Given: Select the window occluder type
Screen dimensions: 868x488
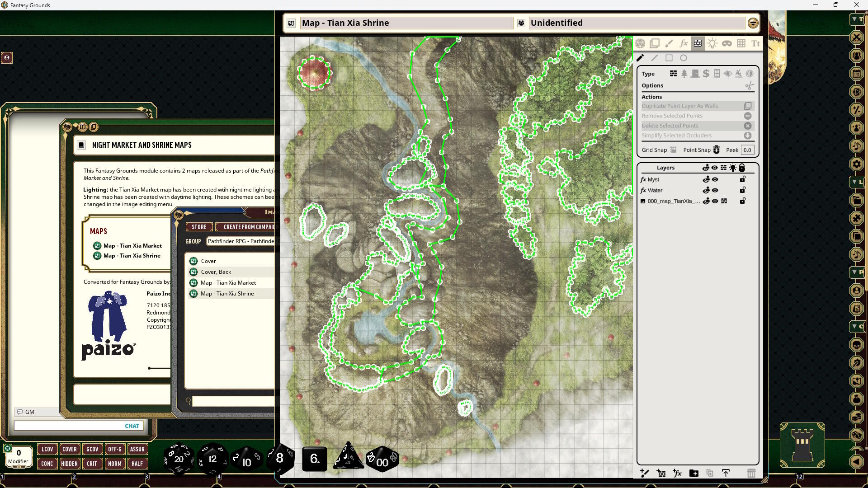Looking at the screenshot, I should point(717,74).
